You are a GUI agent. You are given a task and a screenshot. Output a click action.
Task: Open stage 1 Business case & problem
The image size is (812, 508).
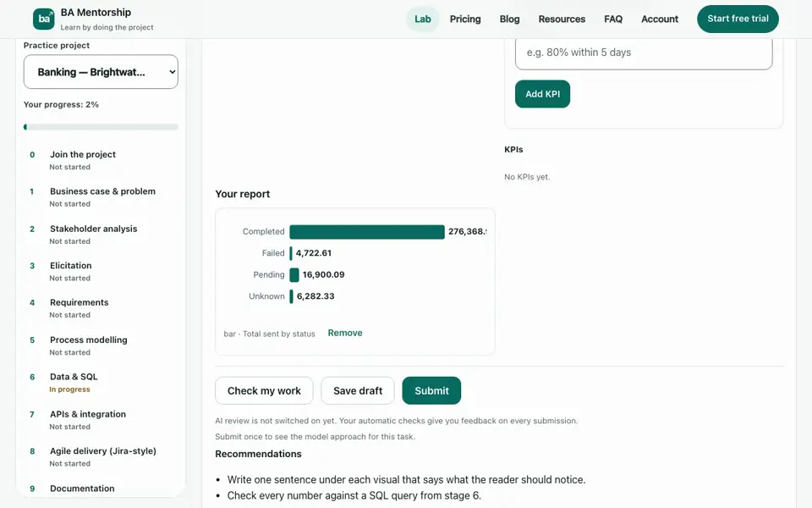(101, 197)
